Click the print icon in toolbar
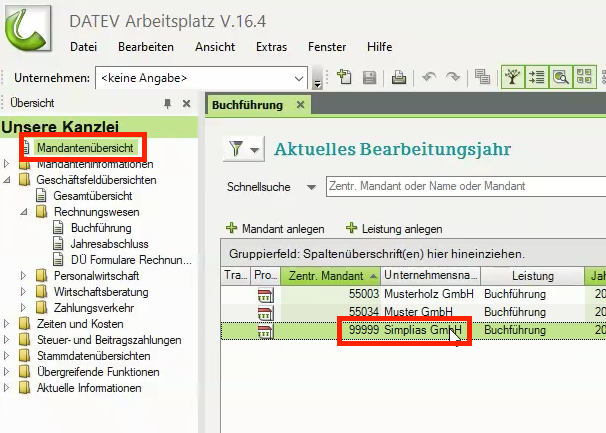The width and height of the screenshot is (606, 433). point(398,77)
